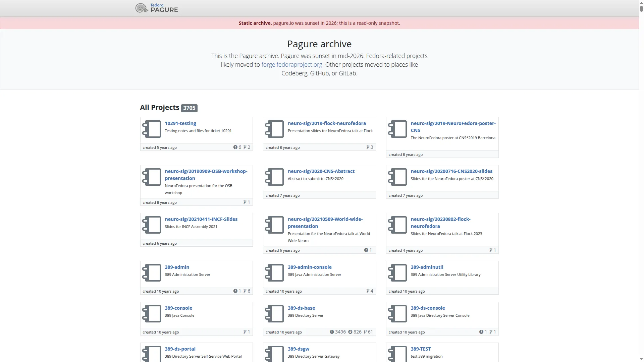This screenshot has height=362, width=644.
Task: Click issues icon on World-wide-presentation card
Action: [x=366, y=250]
